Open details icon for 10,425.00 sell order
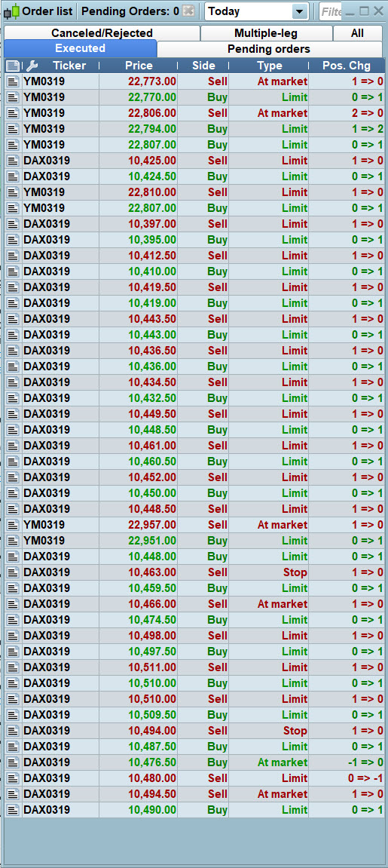This screenshot has height=868, width=388. pos(13,161)
